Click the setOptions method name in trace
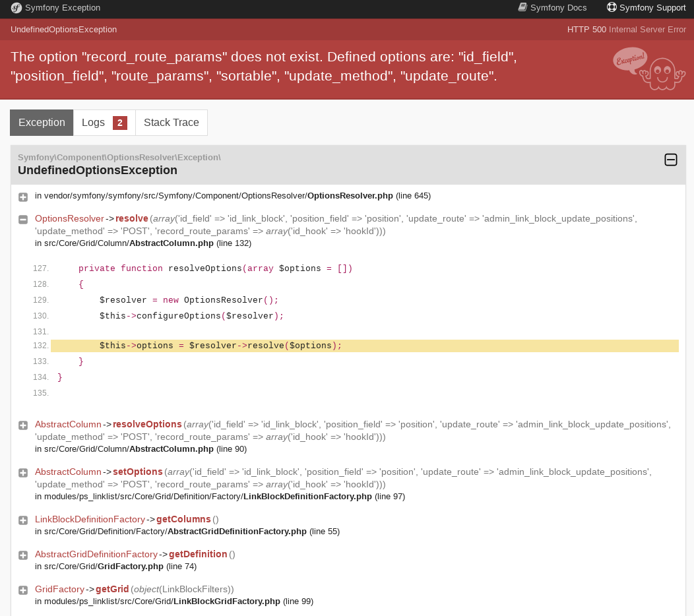Image resolution: width=694 pixels, height=616 pixels. tap(138, 472)
